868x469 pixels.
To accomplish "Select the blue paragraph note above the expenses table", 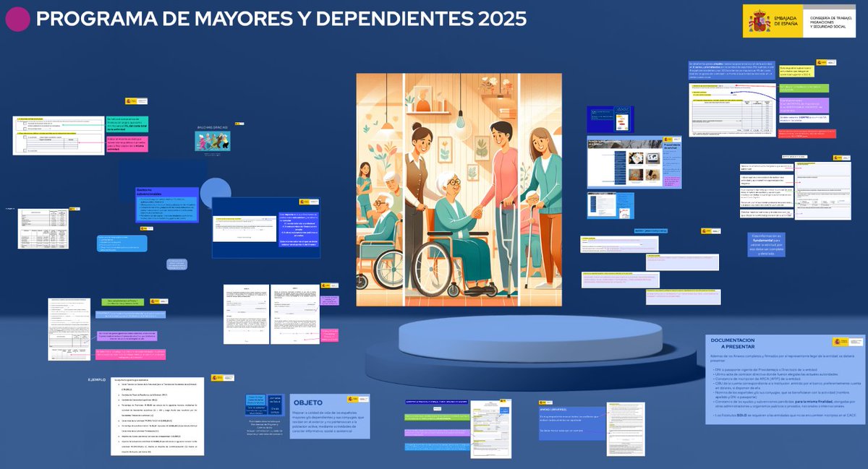I will (x=731, y=70).
